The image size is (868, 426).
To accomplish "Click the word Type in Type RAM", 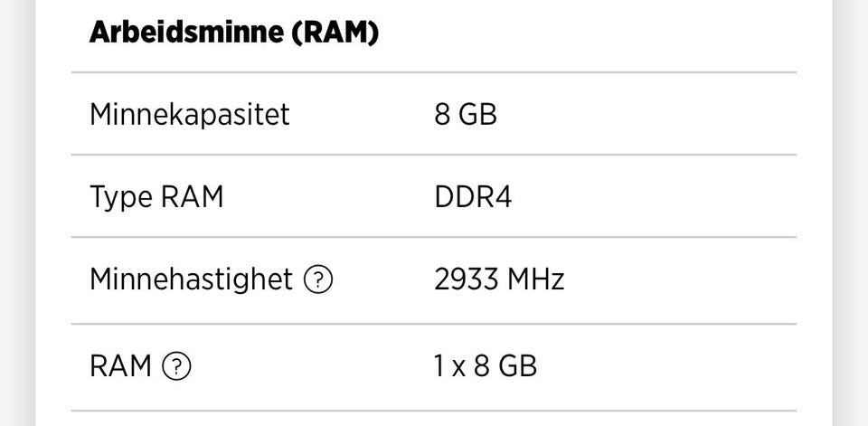I will 120,198.
